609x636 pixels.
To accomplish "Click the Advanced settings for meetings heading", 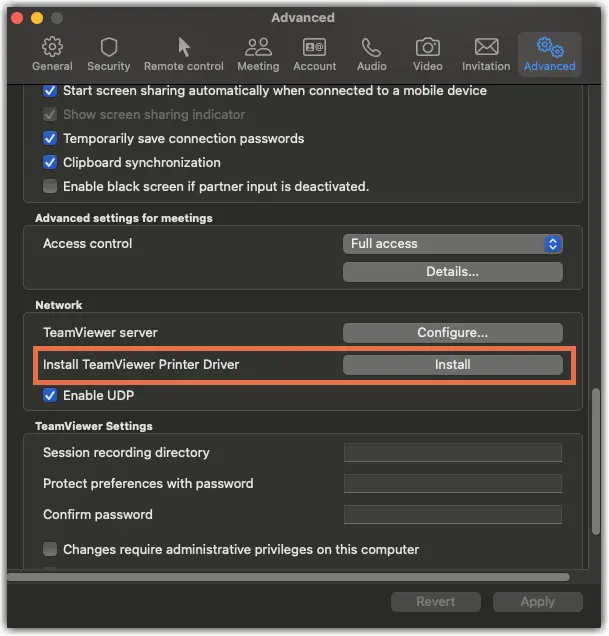I will 124,218.
